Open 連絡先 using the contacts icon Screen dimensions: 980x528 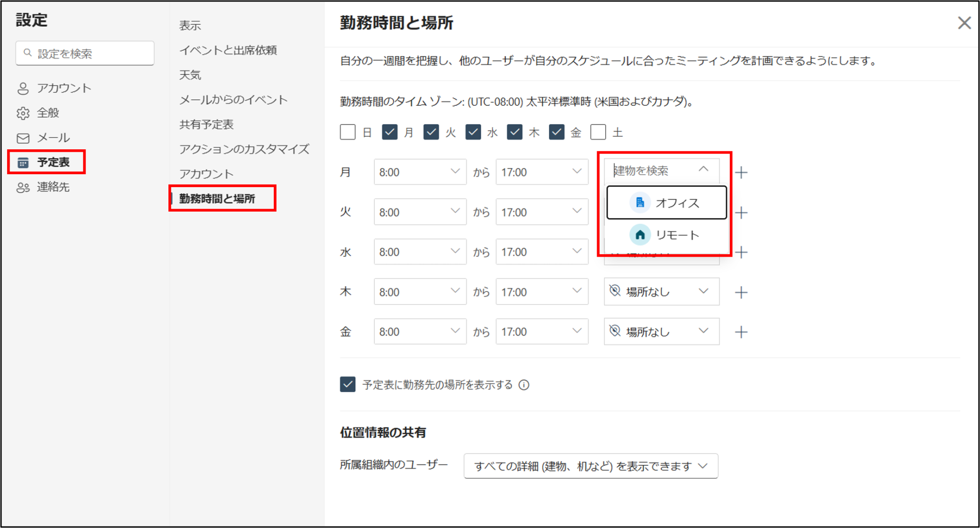(x=22, y=188)
